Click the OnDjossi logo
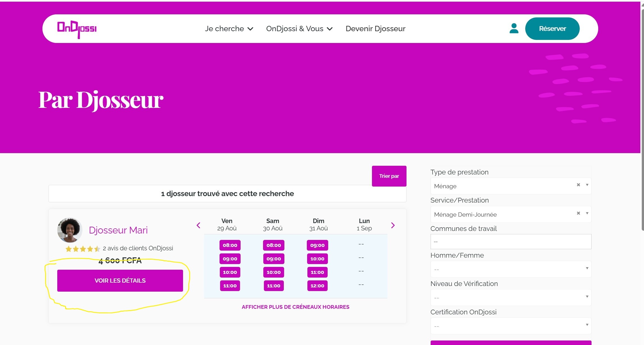Viewport: 644px width, 345px height. click(77, 29)
